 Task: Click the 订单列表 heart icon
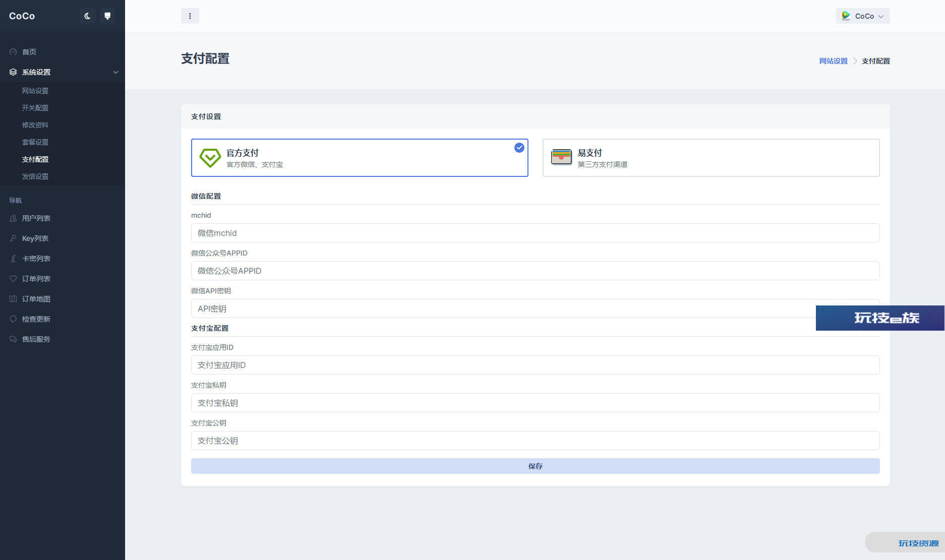click(13, 279)
